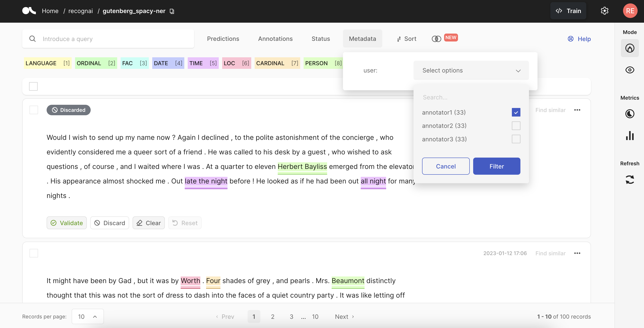Click the highlighted word Four
The height and width of the screenshot is (328, 644).
point(213,281)
